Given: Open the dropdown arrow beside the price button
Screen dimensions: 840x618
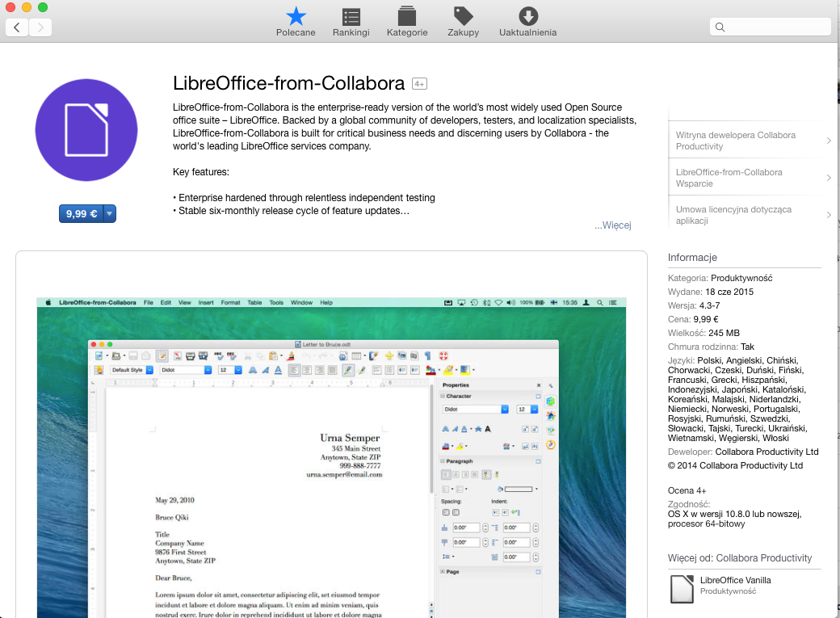Looking at the screenshot, I should tap(109, 214).
